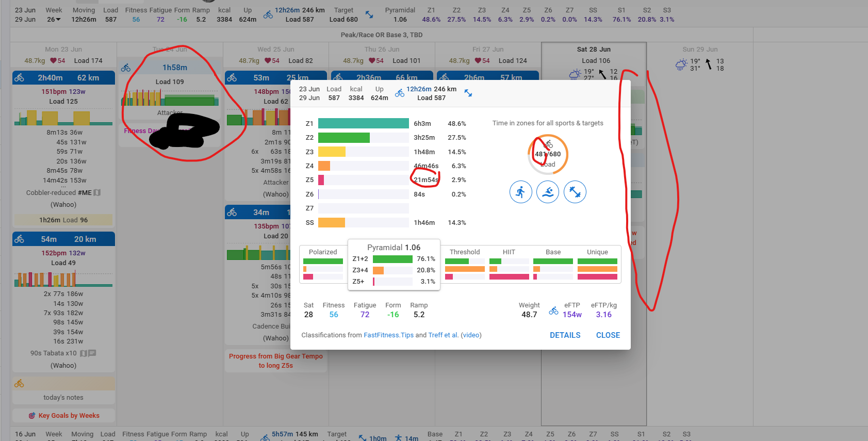Click the running sport icon in dialog
This screenshot has height=441, width=868.
click(x=520, y=192)
